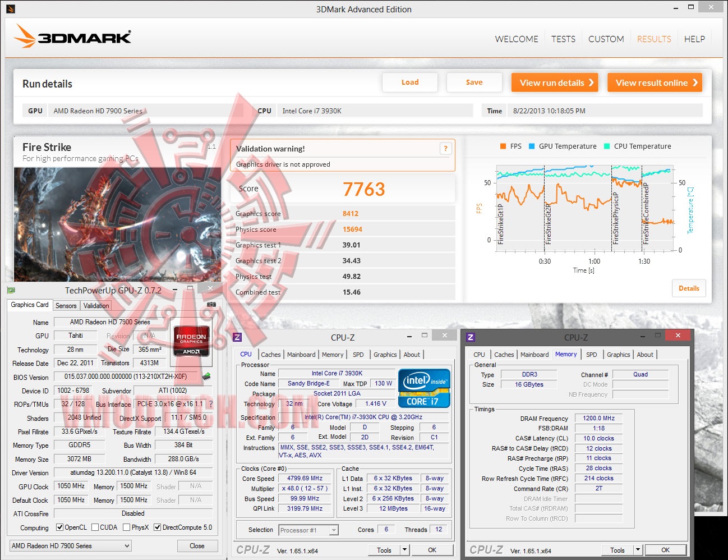Expand Tools arrow in processor CPU-Z window

404,550
